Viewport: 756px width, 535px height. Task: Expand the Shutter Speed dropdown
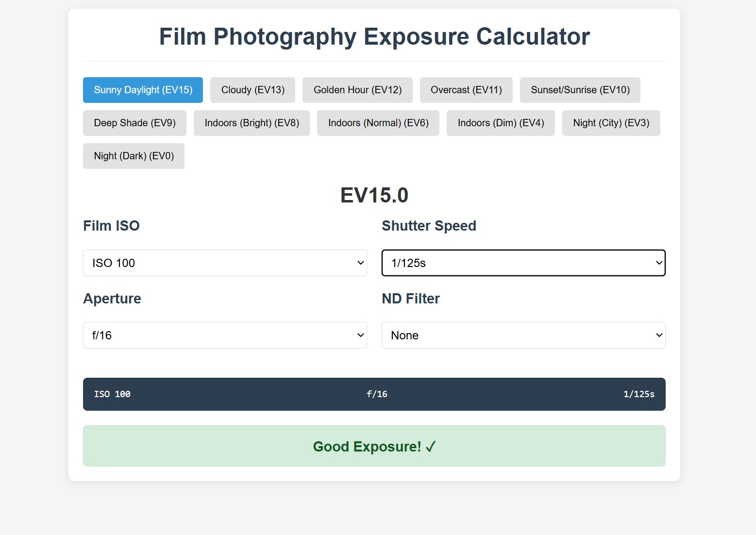[523, 263]
